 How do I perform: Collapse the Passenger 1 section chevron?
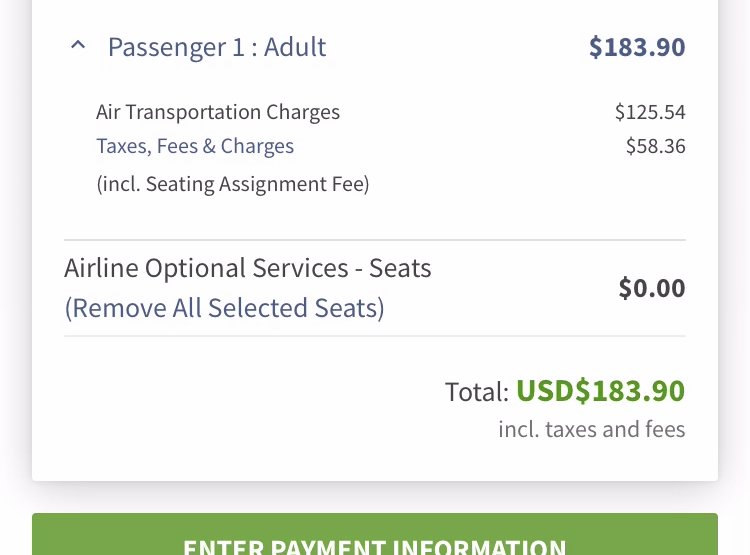[78, 46]
